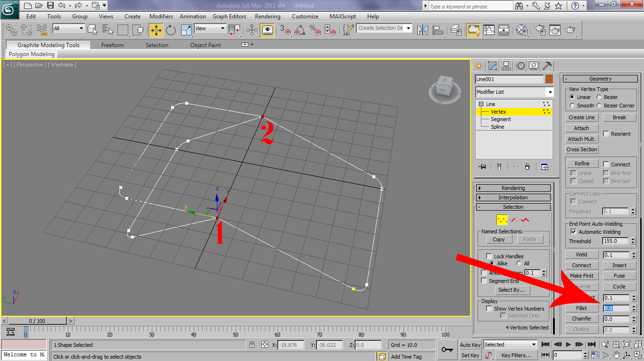
Task: Open the Material Editor icon
Action: click(521, 30)
